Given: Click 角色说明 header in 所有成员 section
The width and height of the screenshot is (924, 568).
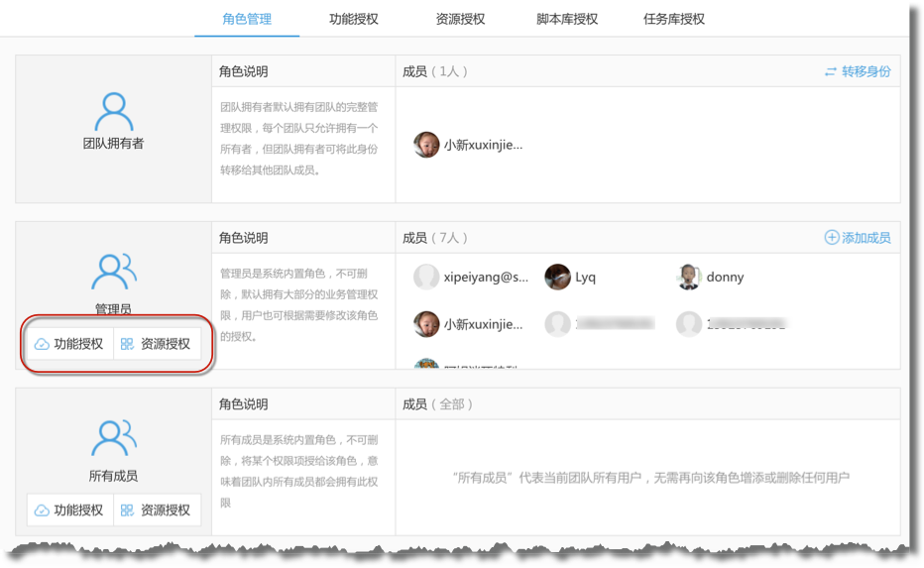Looking at the screenshot, I should 243,404.
